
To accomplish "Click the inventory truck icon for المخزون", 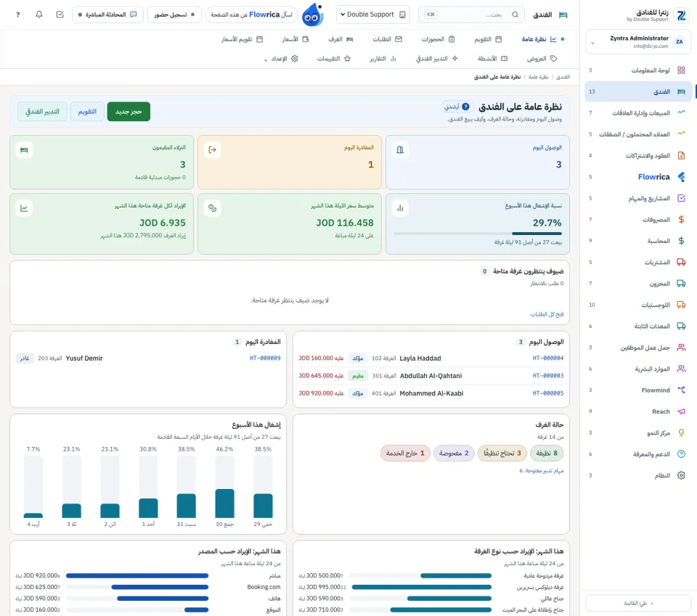I will click(681, 284).
